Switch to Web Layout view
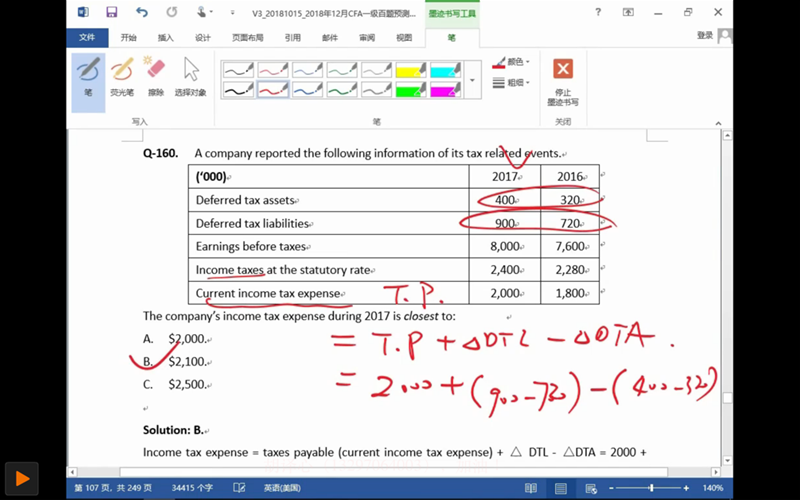The image size is (800, 500). tap(591, 488)
